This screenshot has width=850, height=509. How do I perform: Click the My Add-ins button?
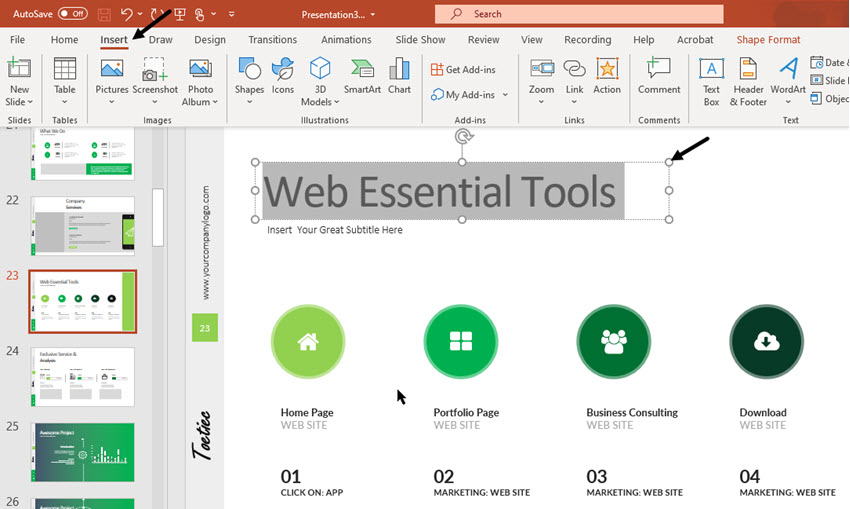(x=463, y=95)
